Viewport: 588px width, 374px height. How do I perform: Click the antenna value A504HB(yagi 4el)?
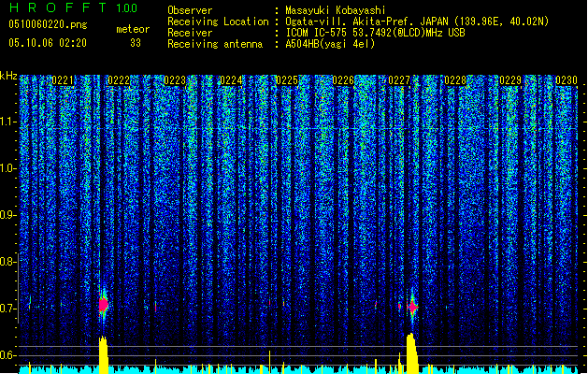tap(330, 44)
